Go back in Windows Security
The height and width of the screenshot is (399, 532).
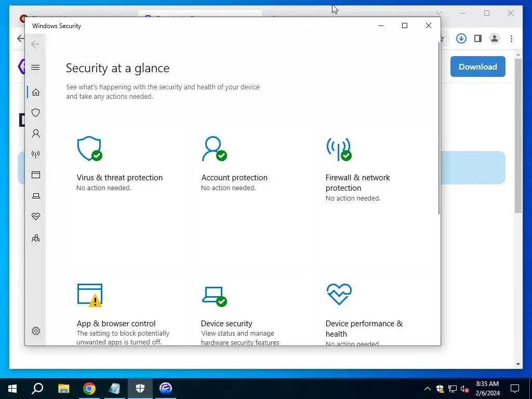pyautogui.click(x=35, y=44)
